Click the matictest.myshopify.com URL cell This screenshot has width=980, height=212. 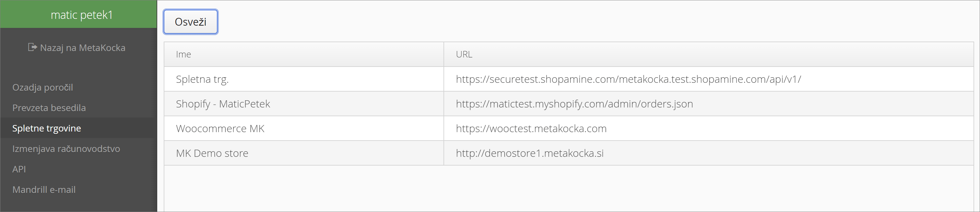(x=709, y=104)
